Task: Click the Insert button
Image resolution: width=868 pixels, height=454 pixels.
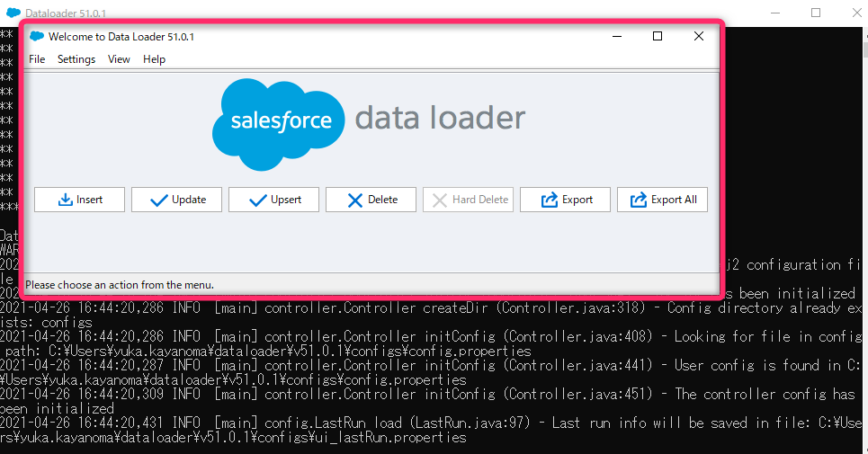Action: point(80,200)
